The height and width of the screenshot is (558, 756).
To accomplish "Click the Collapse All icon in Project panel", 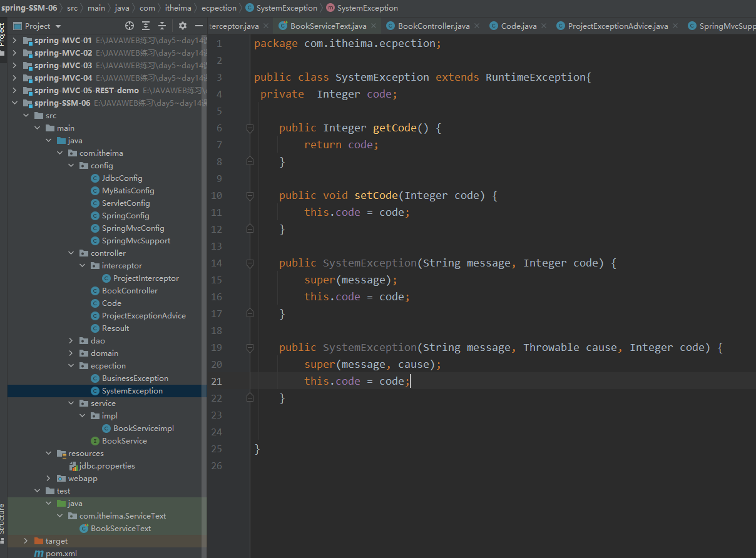I will [x=162, y=26].
